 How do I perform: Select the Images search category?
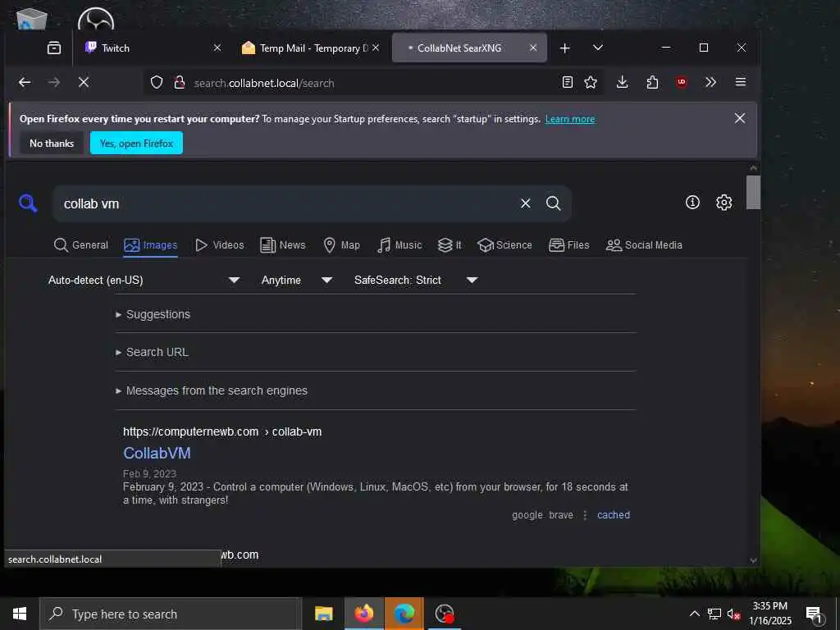[151, 244]
